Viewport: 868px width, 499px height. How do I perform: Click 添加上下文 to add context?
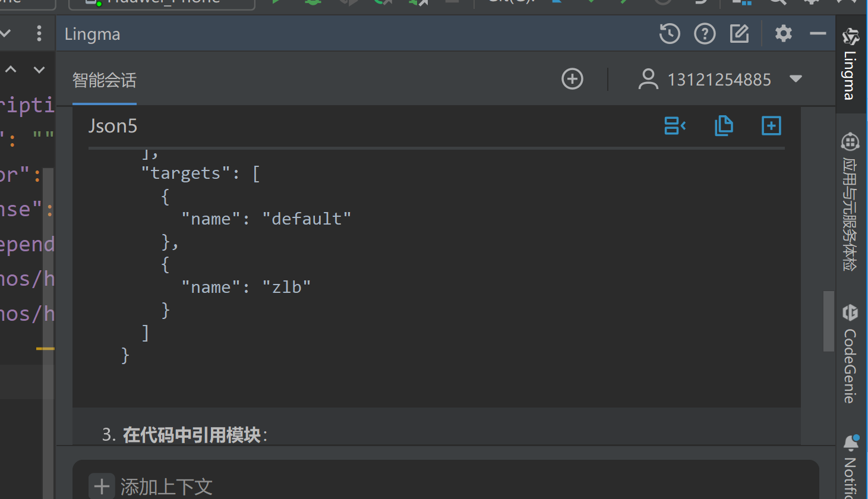tap(151, 487)
